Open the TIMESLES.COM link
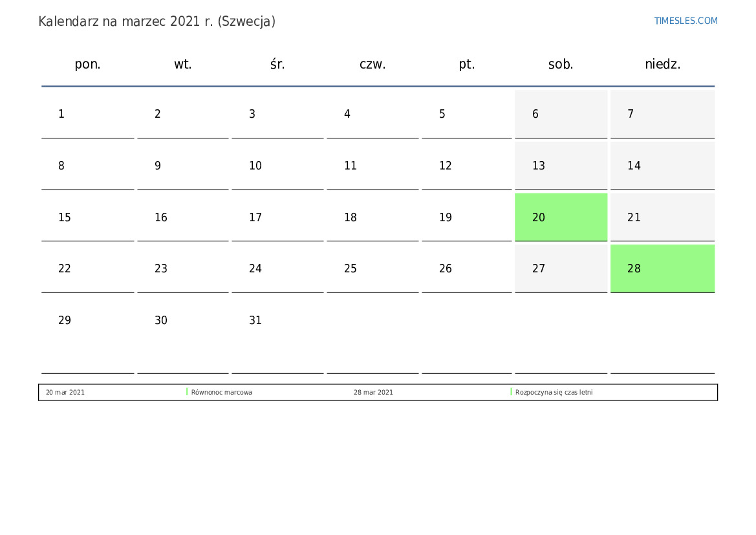The width and height of the screenshot is (756, 535). coord(686,21)
